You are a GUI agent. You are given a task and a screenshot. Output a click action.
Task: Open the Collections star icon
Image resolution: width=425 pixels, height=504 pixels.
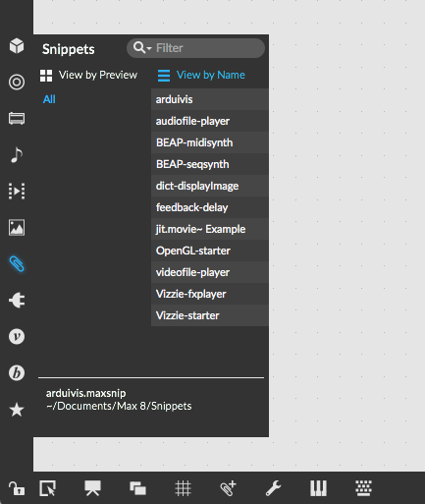click(x=17, y=410)
